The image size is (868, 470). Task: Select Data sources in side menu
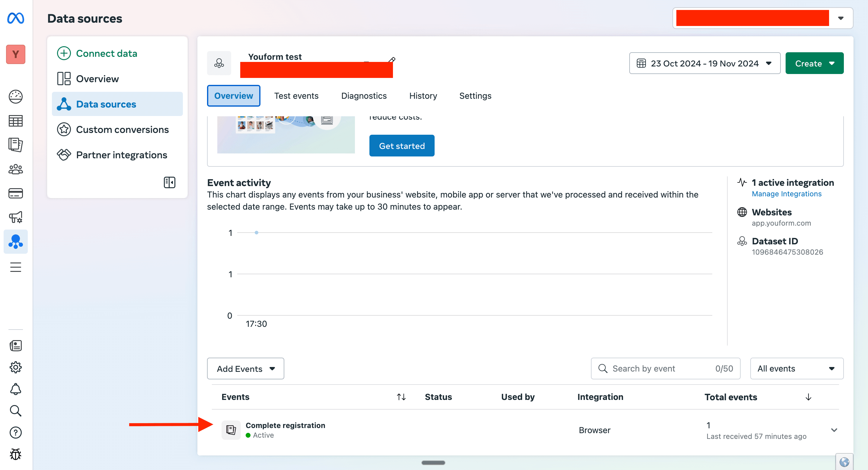117,104
